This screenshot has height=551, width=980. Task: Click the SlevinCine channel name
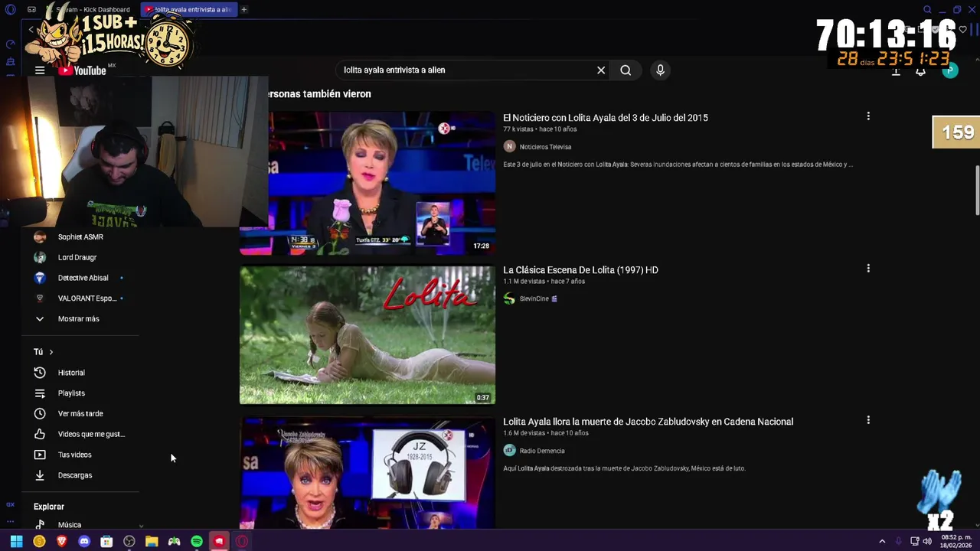pyautogui.click(x=534, y=298)
